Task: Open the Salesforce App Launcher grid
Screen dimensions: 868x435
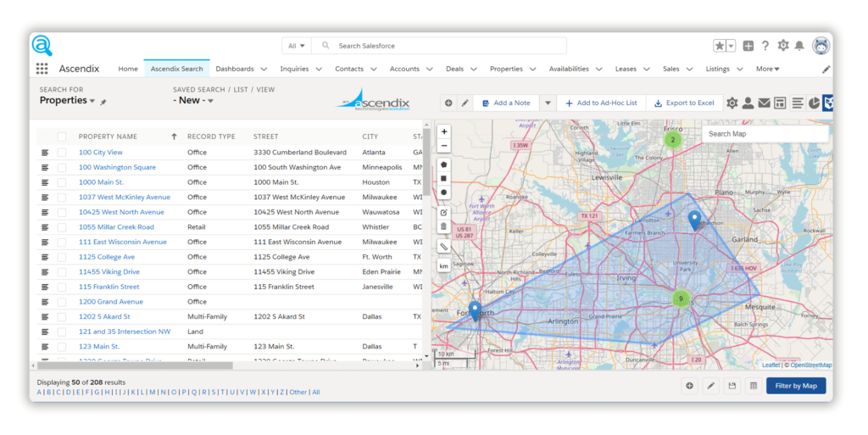Action: tap(42, 69)
